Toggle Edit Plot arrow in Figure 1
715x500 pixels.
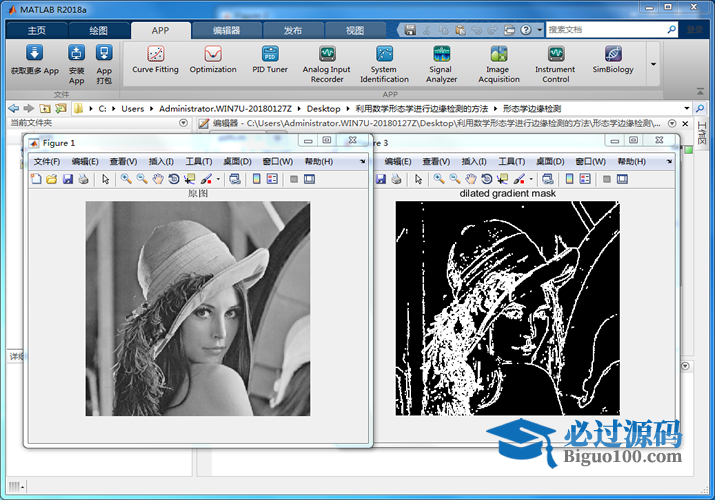[106, 179]
